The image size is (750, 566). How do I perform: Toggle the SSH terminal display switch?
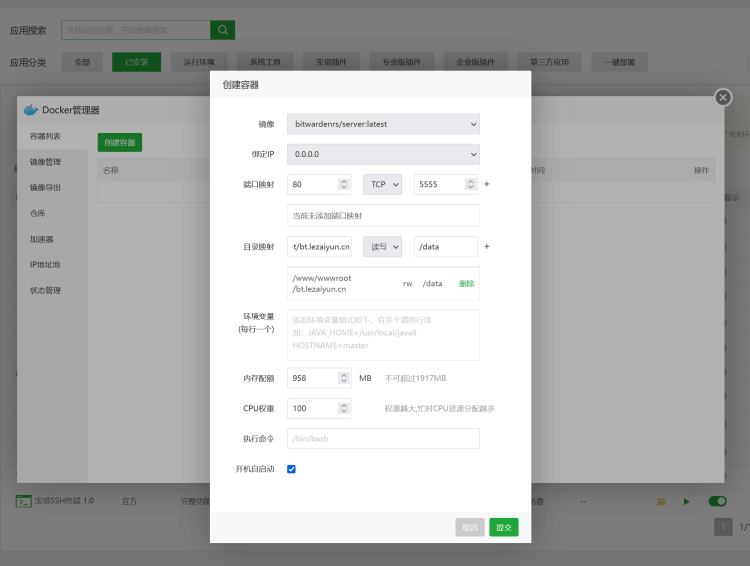click(717, 501)
